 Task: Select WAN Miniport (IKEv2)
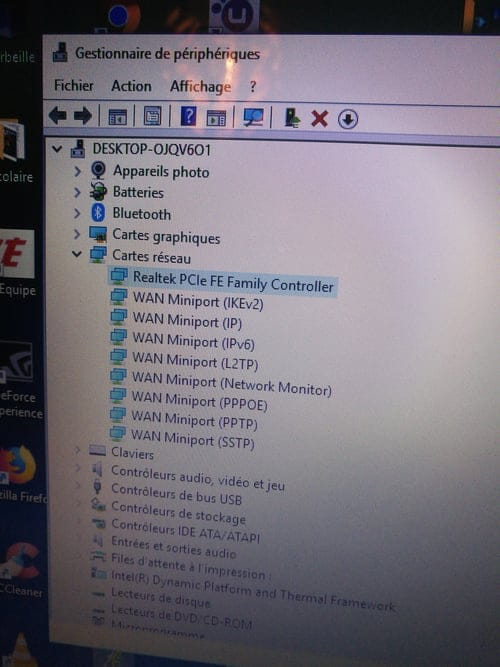tap(198, 301)
